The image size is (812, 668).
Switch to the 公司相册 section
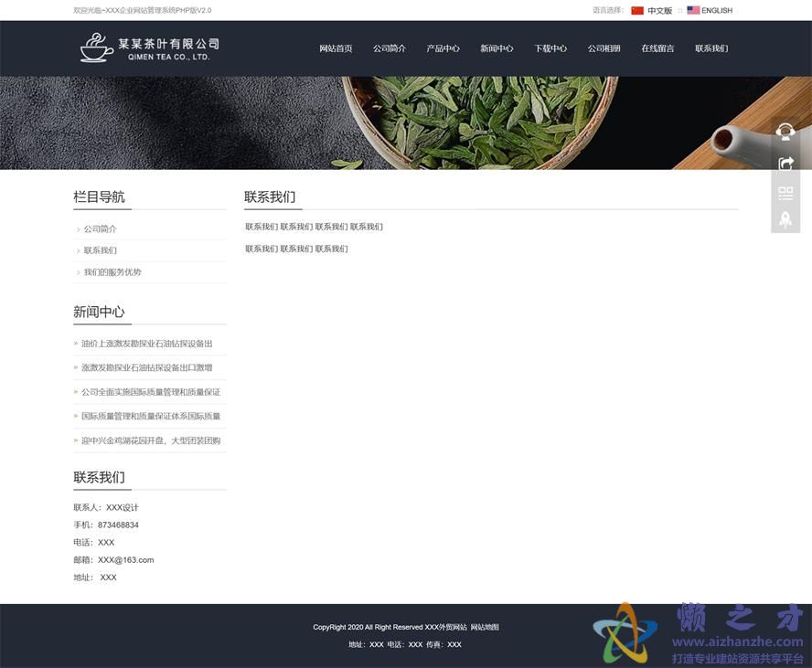tap(604, 48)
